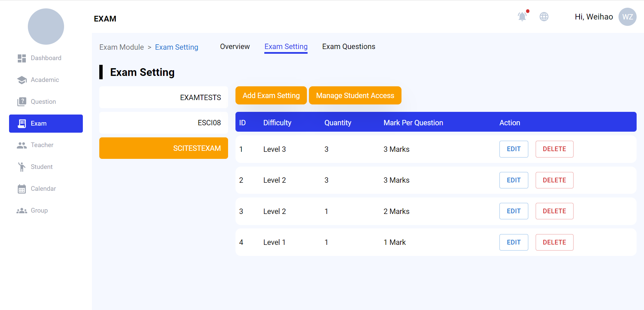Open the notification bell icon
The width and height of the screenshot is (644, 310).
522,16
